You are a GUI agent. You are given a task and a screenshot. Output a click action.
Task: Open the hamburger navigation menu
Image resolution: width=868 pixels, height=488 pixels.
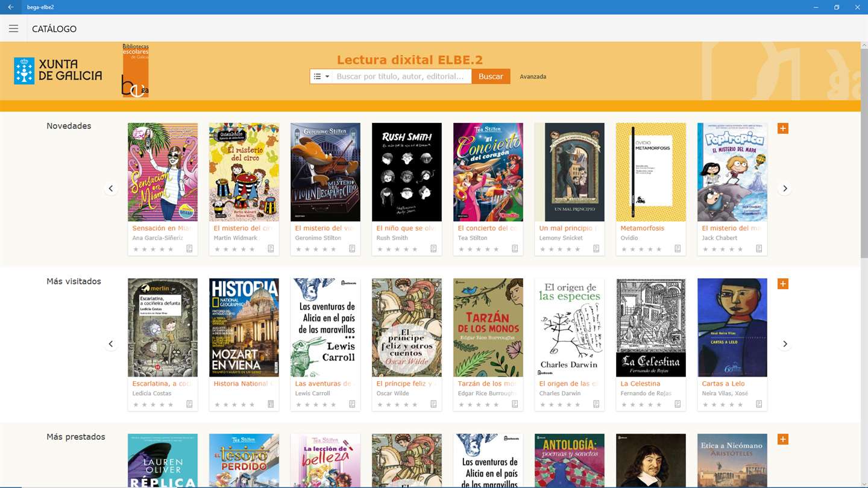13,28
